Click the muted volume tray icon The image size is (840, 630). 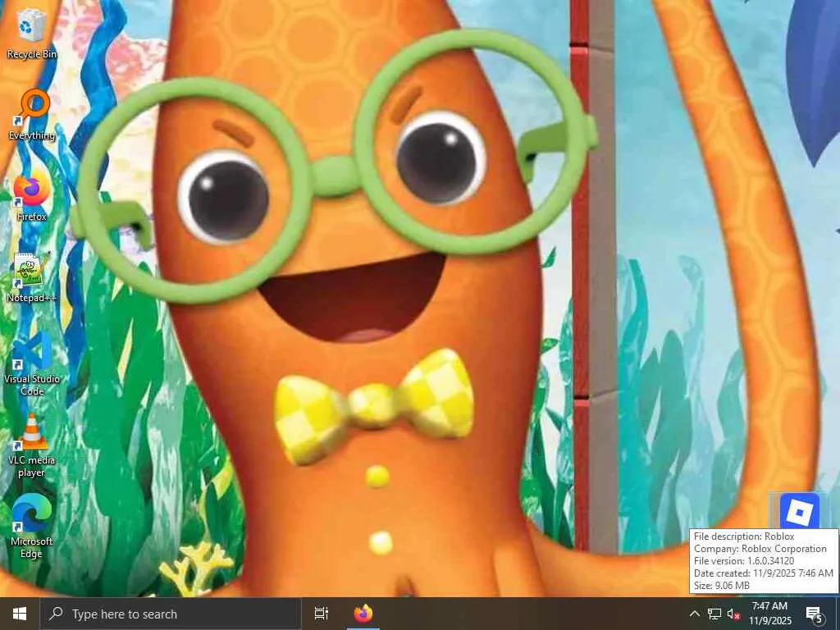[x=733, y=614]
